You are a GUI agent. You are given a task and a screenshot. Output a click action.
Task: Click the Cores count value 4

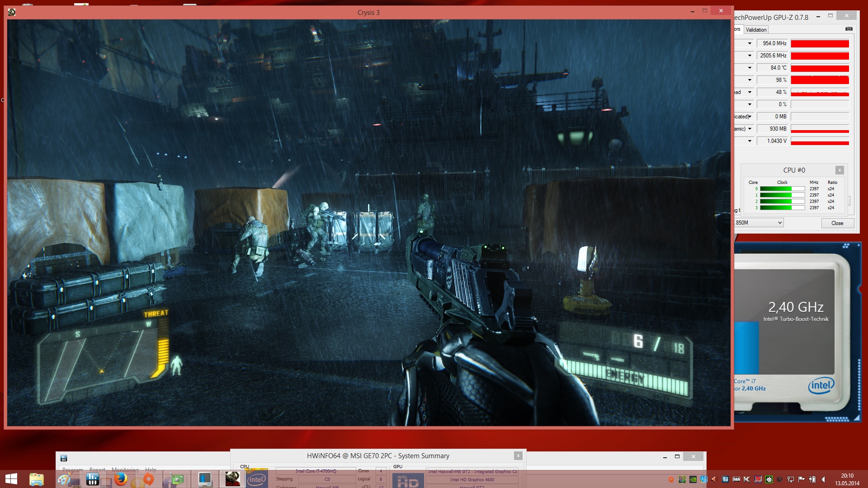click(381, 471)
